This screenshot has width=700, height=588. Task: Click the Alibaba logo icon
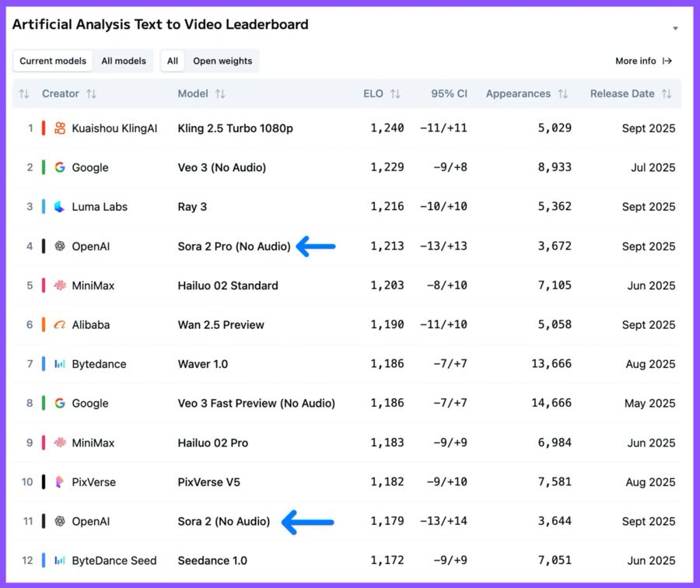point(60,324)
